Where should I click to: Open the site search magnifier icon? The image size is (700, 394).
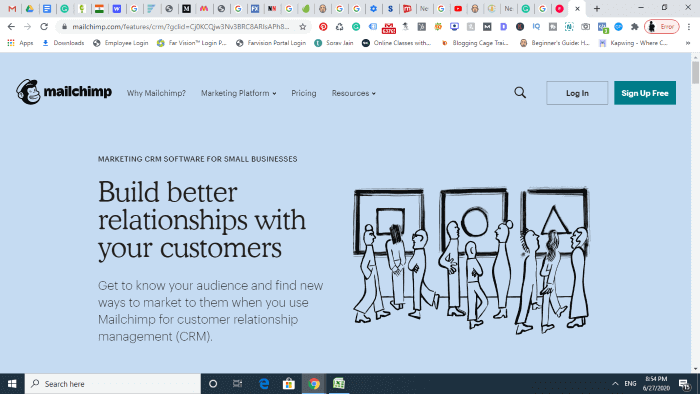coord(520,93)
